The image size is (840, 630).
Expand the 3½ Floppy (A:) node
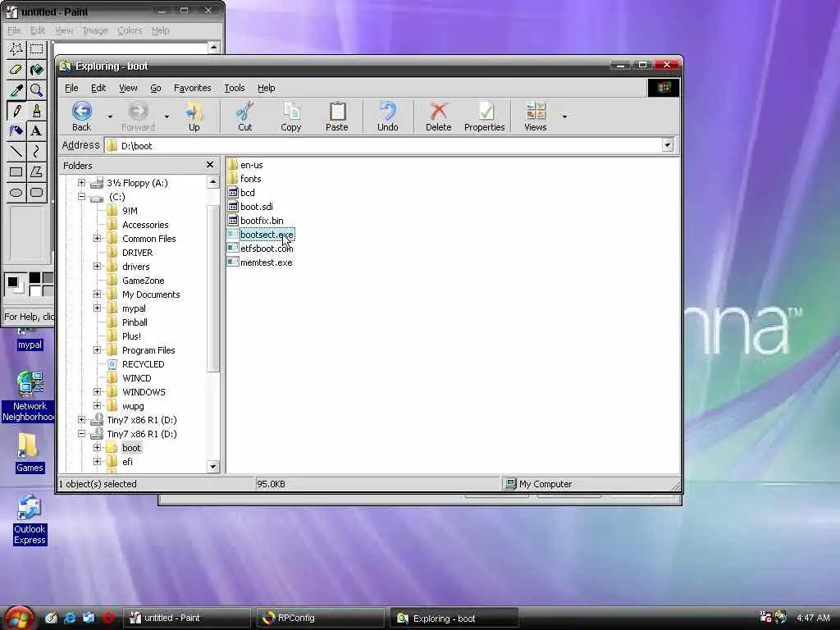[x=81, y=183]
